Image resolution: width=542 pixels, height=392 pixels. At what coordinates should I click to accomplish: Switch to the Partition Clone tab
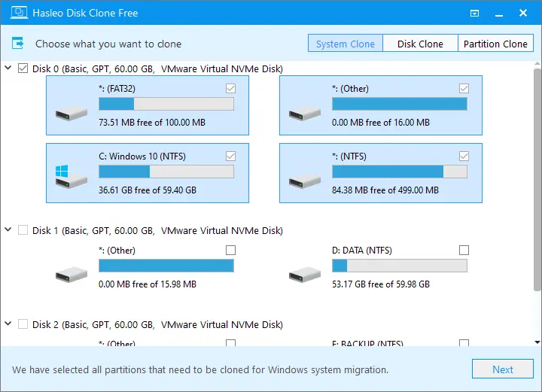click(x=495, y=44)
